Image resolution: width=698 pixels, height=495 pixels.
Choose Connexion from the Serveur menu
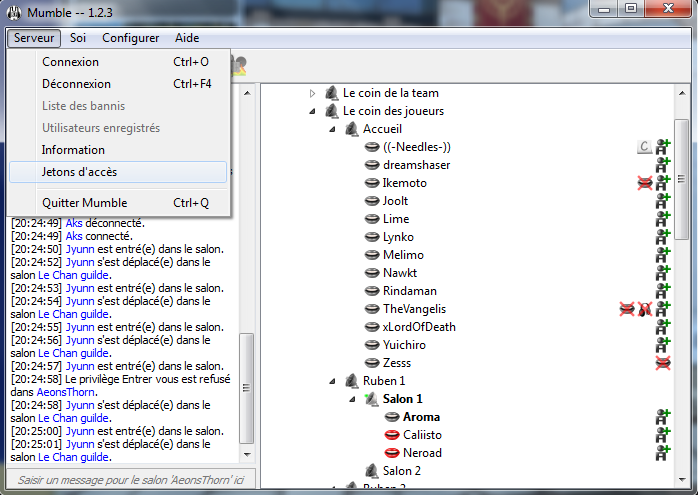118,62
